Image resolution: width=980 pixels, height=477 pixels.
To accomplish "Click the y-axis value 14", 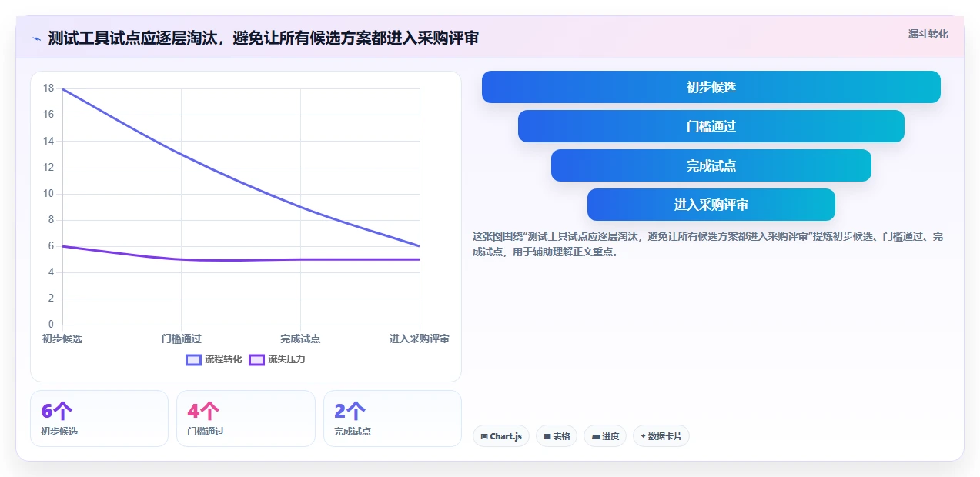I will pyautogui.click(x=48, y=141).
